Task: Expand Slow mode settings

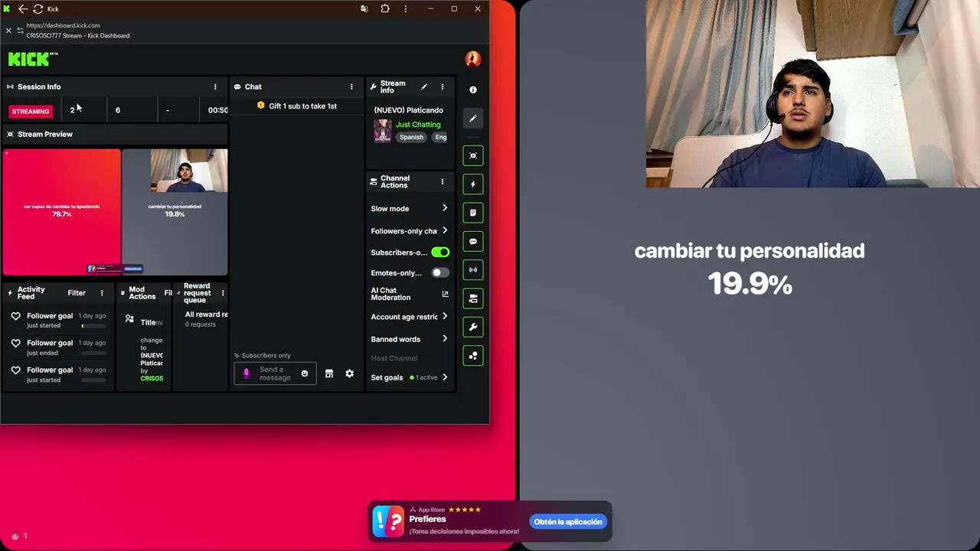Action: pos(410,208)
